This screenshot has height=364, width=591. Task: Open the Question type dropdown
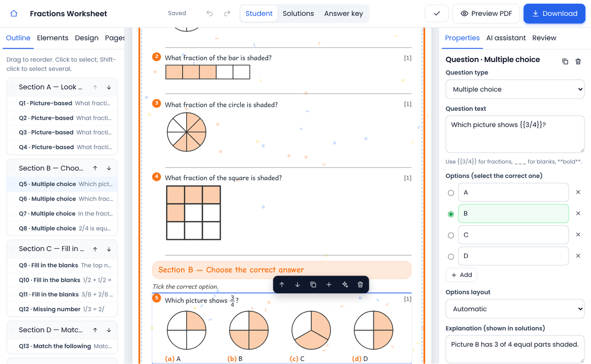[x=515, y=89]
